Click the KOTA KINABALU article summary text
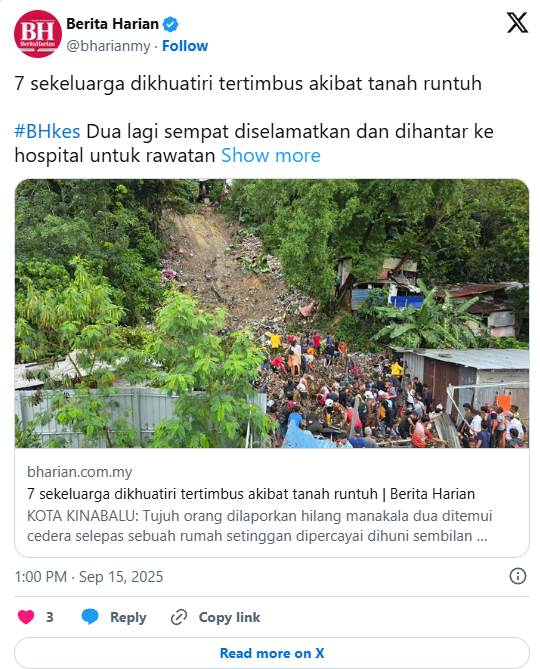The image size is (540, 669). click(x=259, y=526)
